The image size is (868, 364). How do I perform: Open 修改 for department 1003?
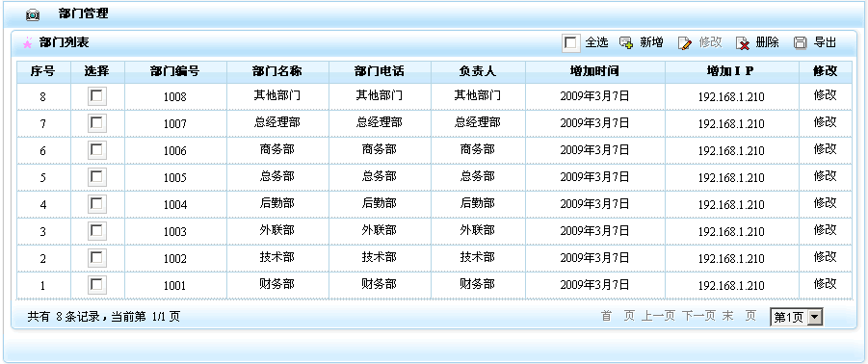tap(825, 229)
